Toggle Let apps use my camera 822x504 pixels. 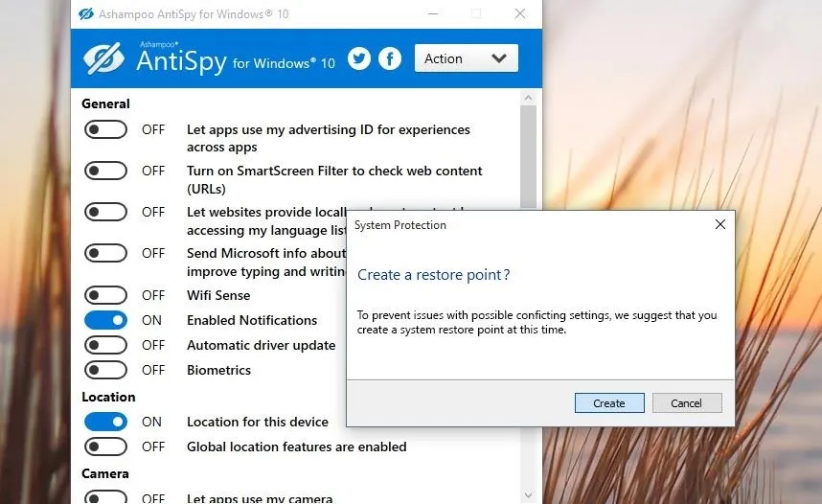click(105, 497)
